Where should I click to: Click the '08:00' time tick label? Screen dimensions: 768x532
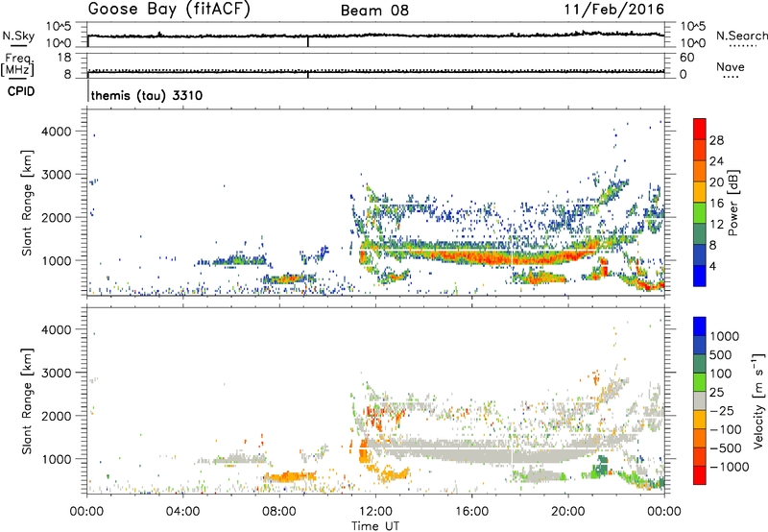(x=279, y=512)
